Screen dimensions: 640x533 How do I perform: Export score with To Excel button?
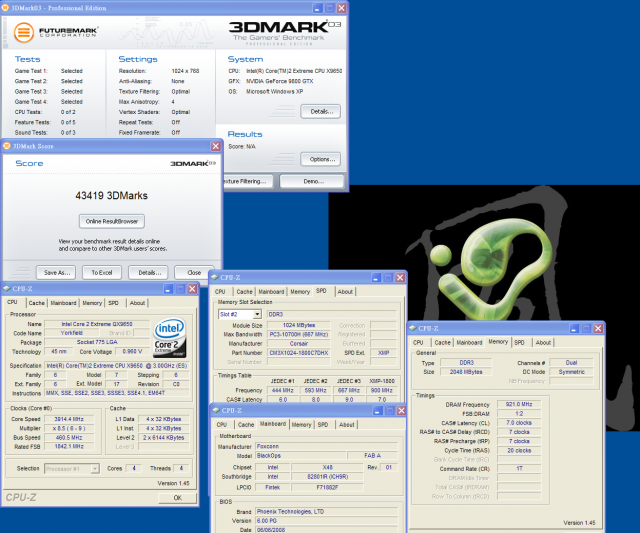click(x=102, y=273)
